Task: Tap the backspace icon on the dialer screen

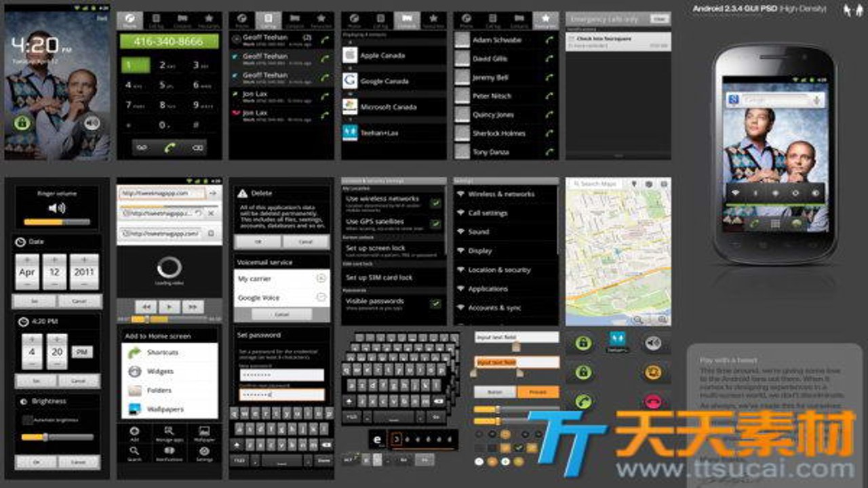Action: tap(197, 147)
